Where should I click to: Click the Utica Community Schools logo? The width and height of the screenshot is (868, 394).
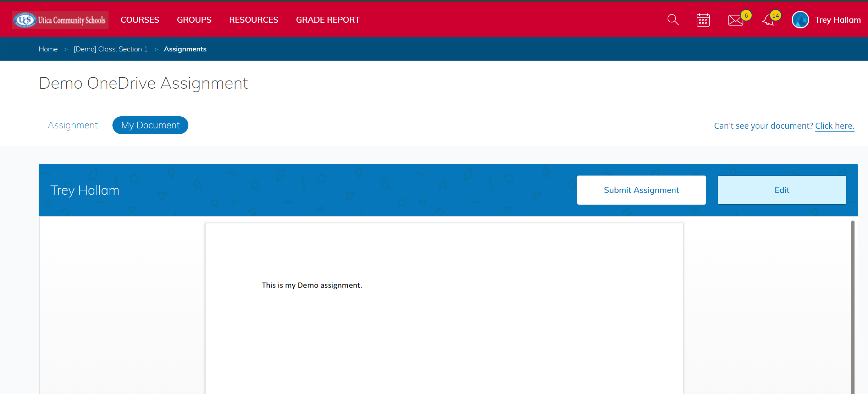60,20
